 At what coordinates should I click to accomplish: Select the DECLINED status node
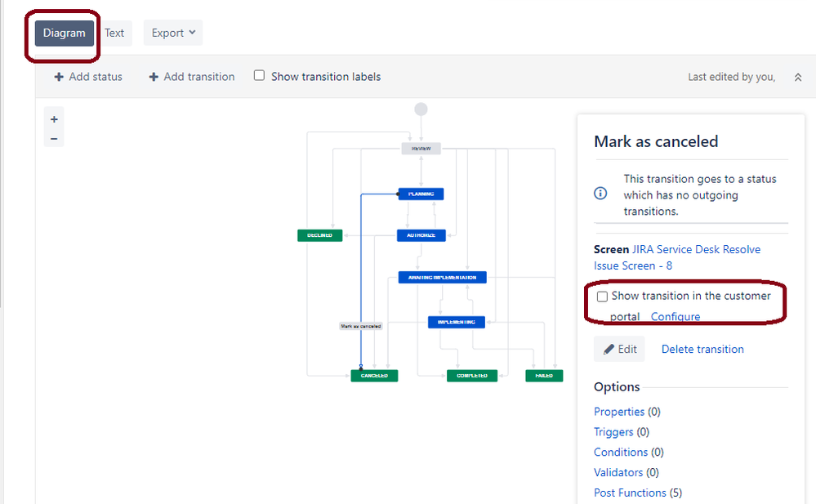320,235
